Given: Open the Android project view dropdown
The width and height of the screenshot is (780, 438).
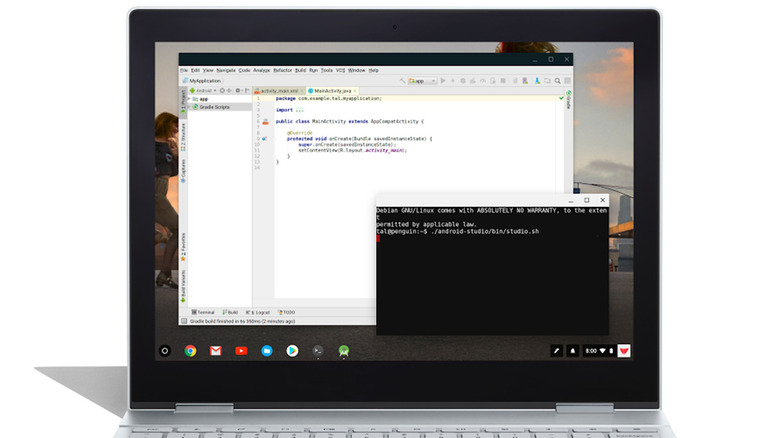Looking at the screenshot, I should tap(205, 90).
